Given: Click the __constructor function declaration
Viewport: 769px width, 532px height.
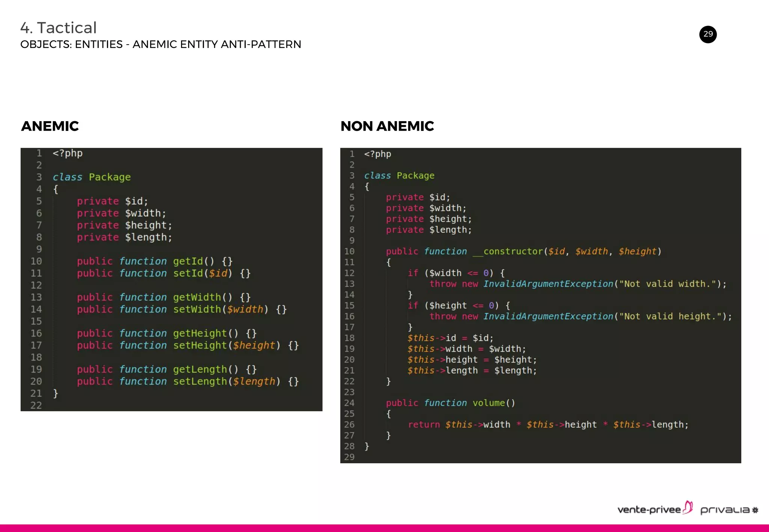Looking at the screenshot, I should pyautogui.click(x=523, y=251).
